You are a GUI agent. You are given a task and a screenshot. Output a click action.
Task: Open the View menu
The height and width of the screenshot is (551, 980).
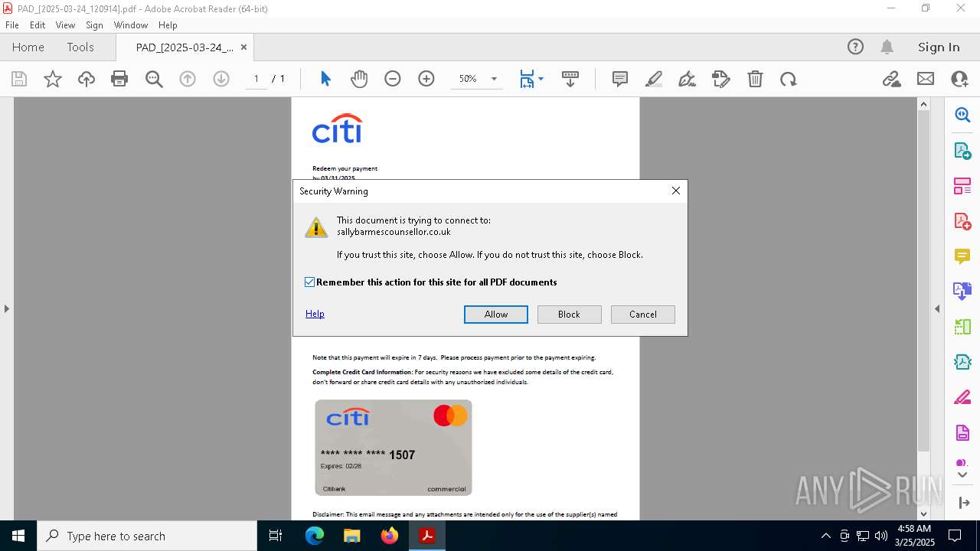65,25
